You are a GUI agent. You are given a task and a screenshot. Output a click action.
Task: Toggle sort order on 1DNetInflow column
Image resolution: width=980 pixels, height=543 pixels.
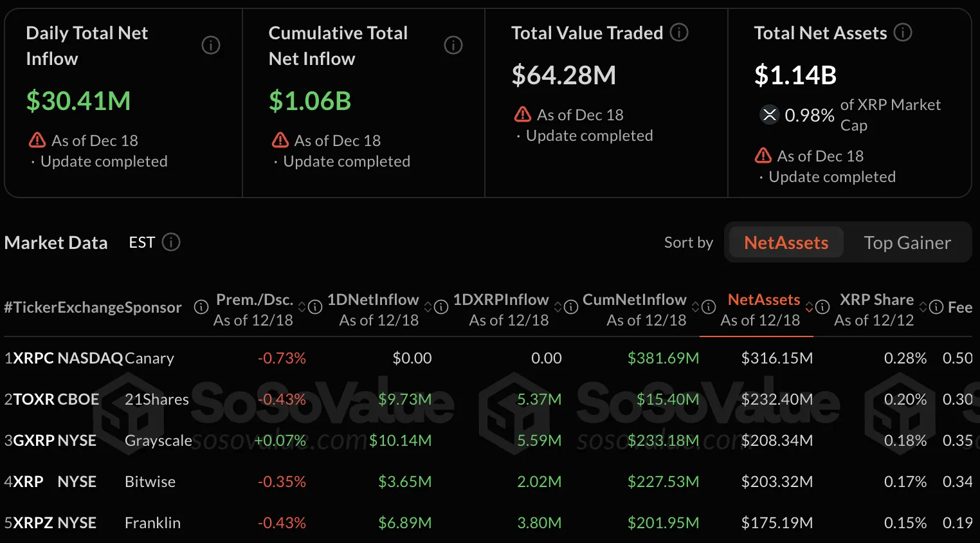426,308
